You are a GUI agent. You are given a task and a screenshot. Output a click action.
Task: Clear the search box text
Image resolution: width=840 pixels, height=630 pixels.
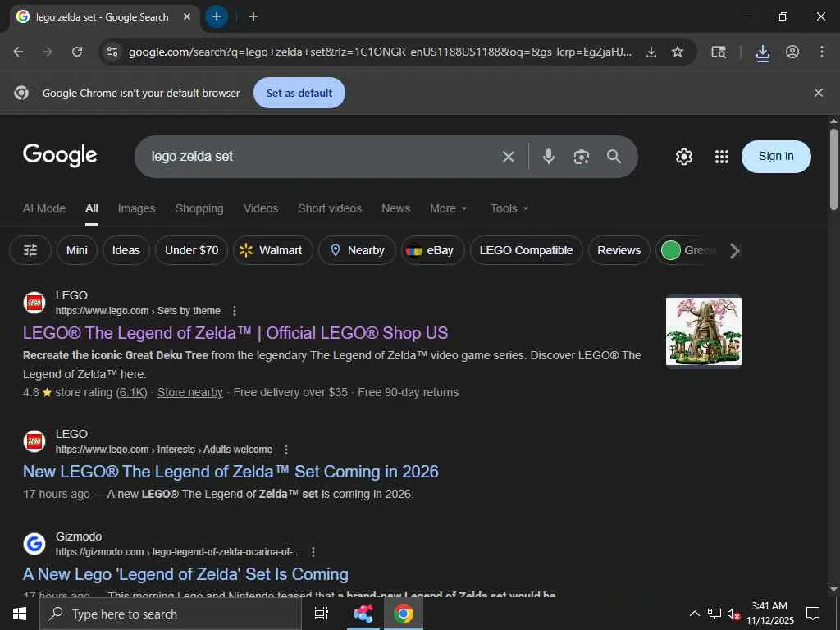click(509, 157)
